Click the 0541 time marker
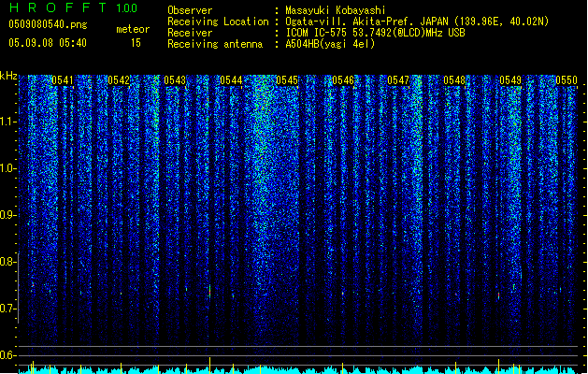The image size is (588, 374). (63, 80)
